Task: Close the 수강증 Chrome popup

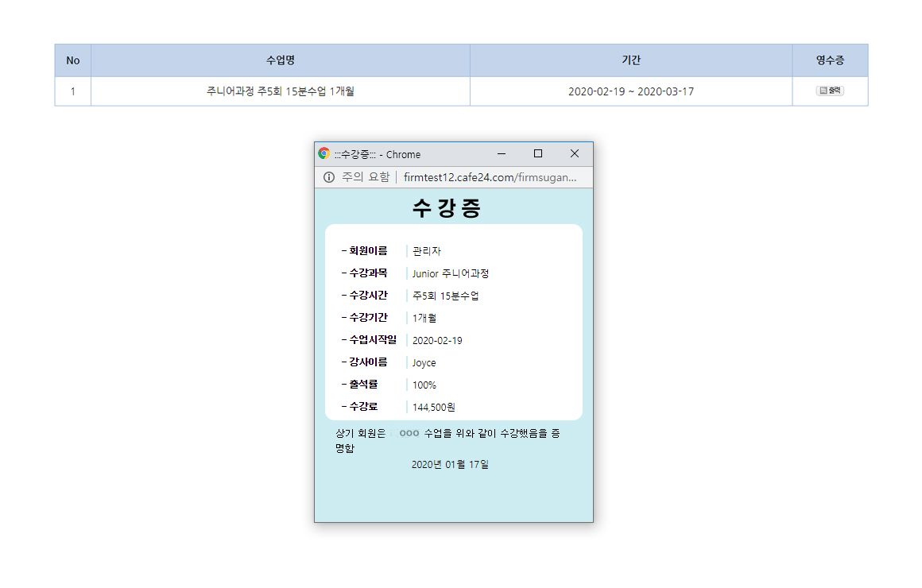Action: [575, 153]
